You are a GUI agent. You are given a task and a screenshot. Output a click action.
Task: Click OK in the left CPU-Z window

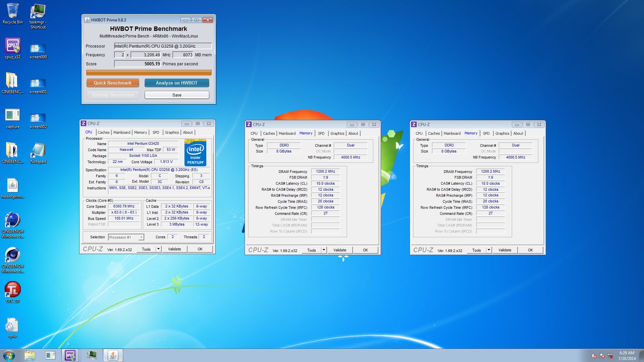(x=200, y=249)
